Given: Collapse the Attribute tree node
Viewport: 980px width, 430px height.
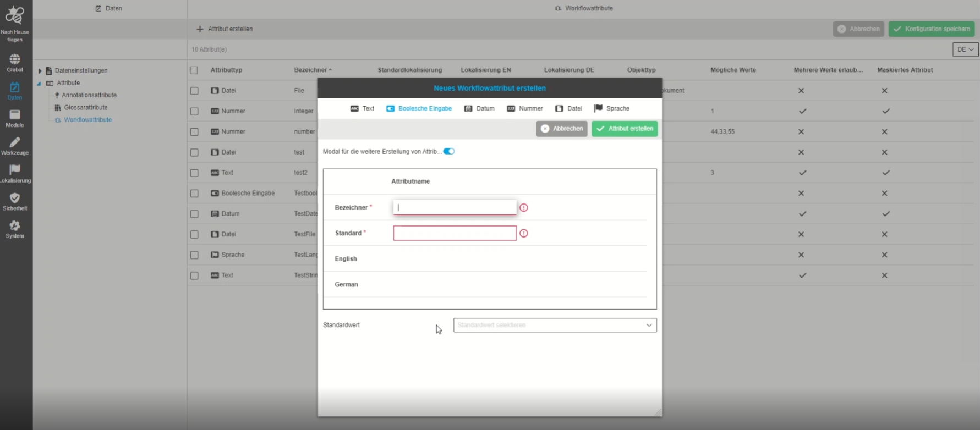Looking at the screenshot, I should click(x=39, y=84).
